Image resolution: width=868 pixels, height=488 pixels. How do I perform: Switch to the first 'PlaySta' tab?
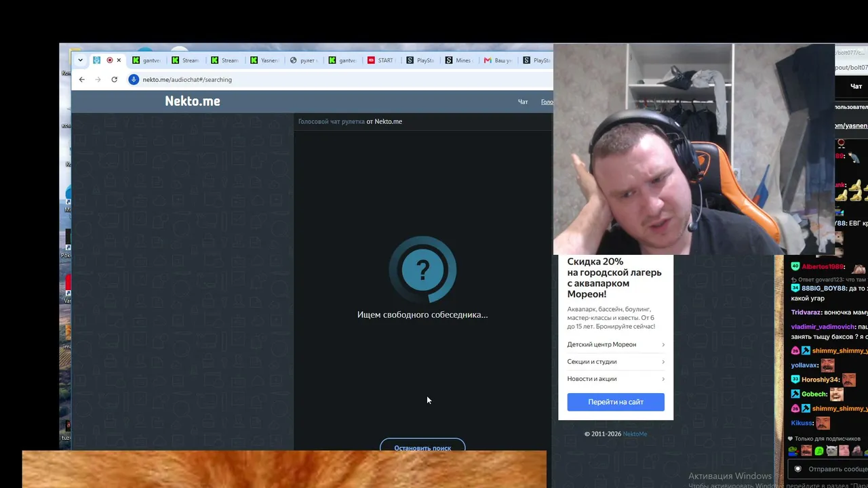pyautogui.click(x=421, y=60)
